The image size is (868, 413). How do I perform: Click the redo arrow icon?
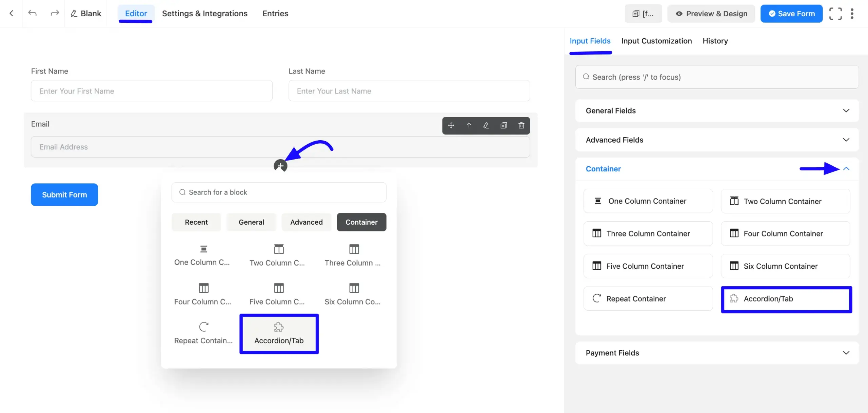tap(55, 13)
